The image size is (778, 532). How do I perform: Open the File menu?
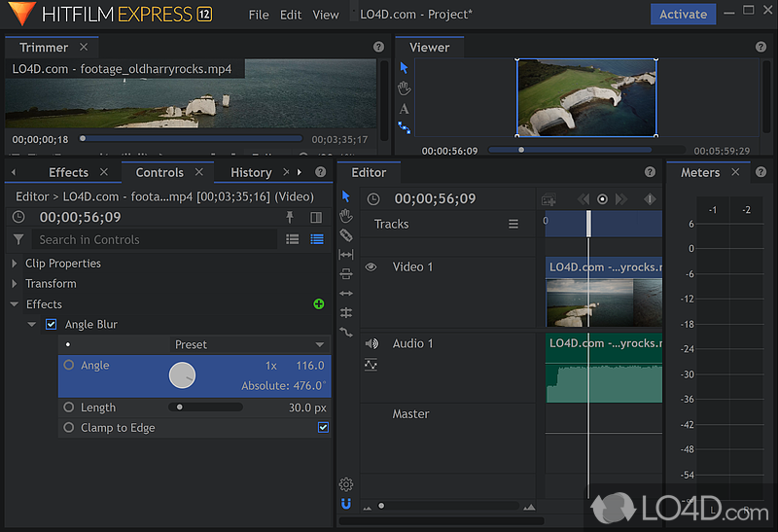click(x=259, y=15)
